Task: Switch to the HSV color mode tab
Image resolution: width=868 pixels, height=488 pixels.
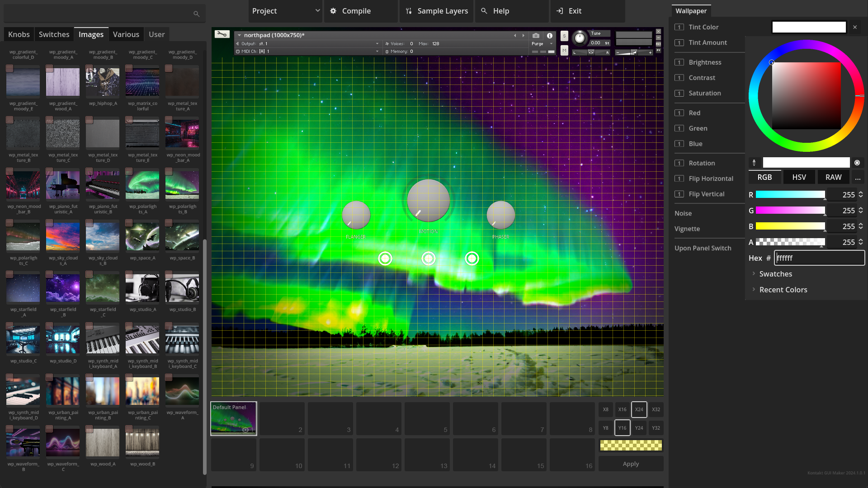Action: point(799,177)
